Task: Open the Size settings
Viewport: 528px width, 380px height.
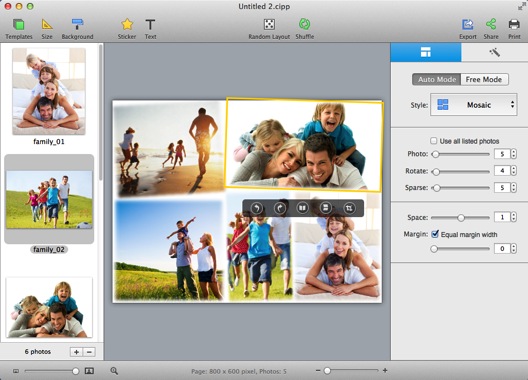Action: click(47, 29)
